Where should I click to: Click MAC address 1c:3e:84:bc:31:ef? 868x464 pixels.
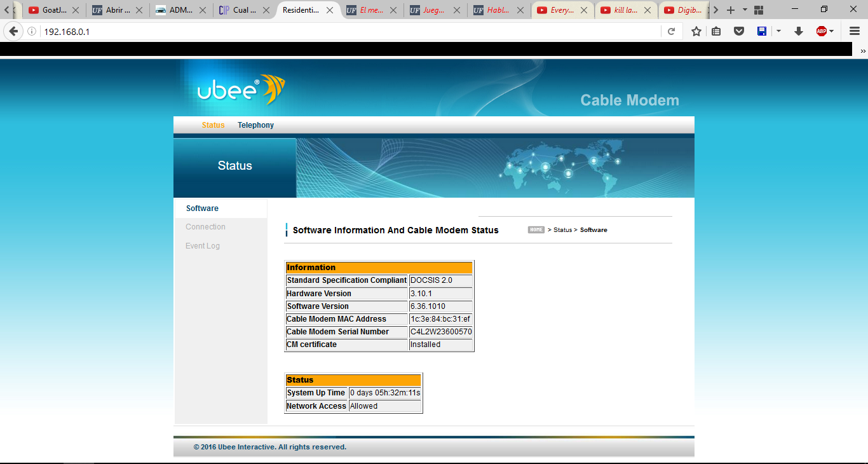(441, 319)
